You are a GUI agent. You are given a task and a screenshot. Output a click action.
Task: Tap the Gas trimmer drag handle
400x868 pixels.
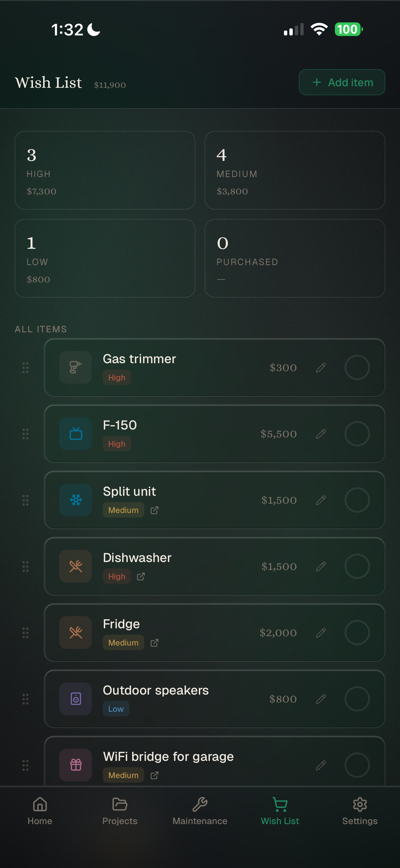pyautogui.click(x=25, y=367)
